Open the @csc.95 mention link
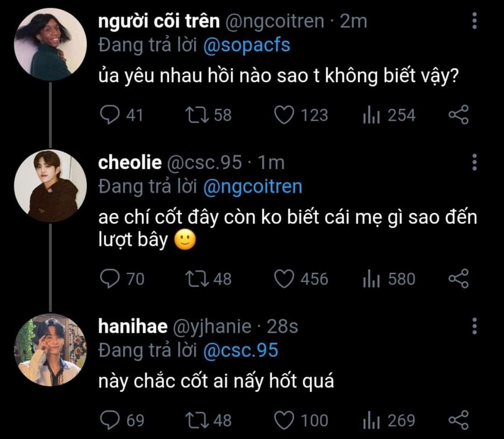 coord(241,350)
